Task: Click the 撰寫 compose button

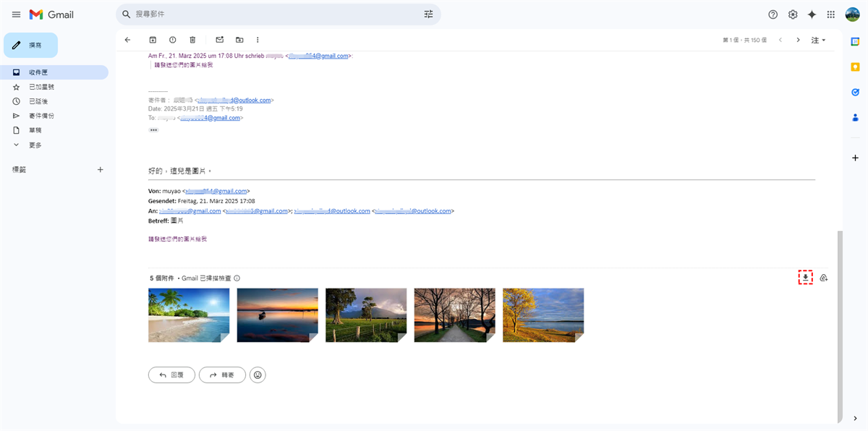Action: tap(30, 45)
